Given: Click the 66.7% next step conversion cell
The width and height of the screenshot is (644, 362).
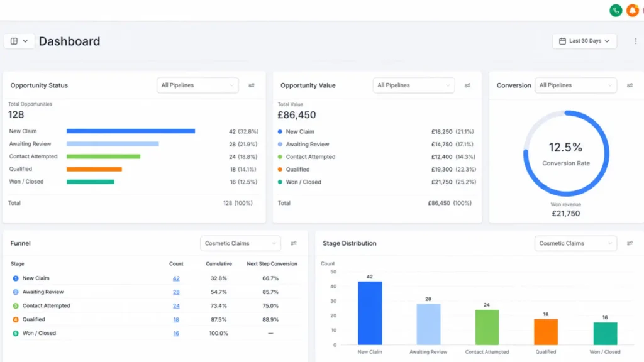Looking at the screenshot, I should (x=270, y=278).
